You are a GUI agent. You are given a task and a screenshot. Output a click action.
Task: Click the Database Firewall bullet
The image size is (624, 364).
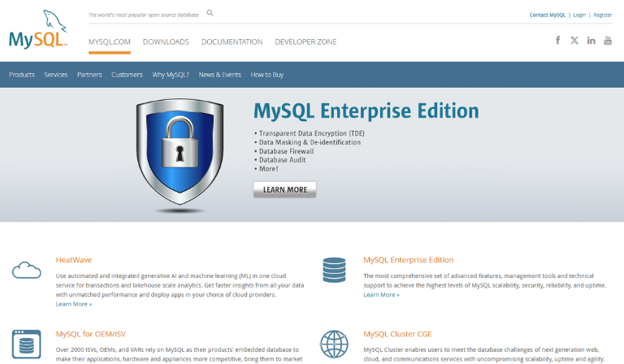286,151
